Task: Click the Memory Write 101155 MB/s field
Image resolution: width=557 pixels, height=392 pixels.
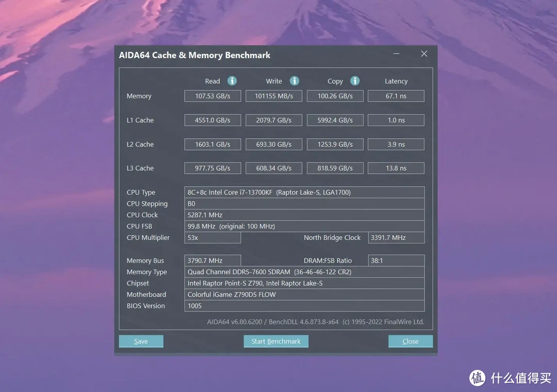Action: (x=274, y=96)
